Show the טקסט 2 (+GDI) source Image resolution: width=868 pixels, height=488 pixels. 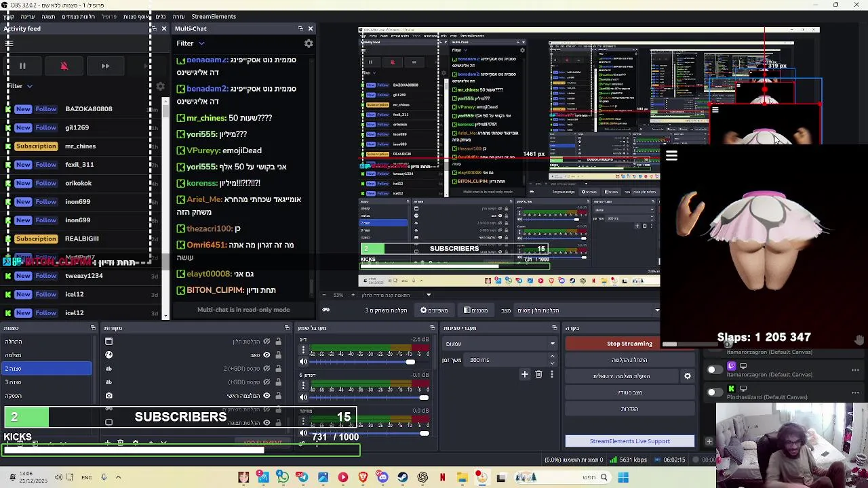tap(267, 368)
